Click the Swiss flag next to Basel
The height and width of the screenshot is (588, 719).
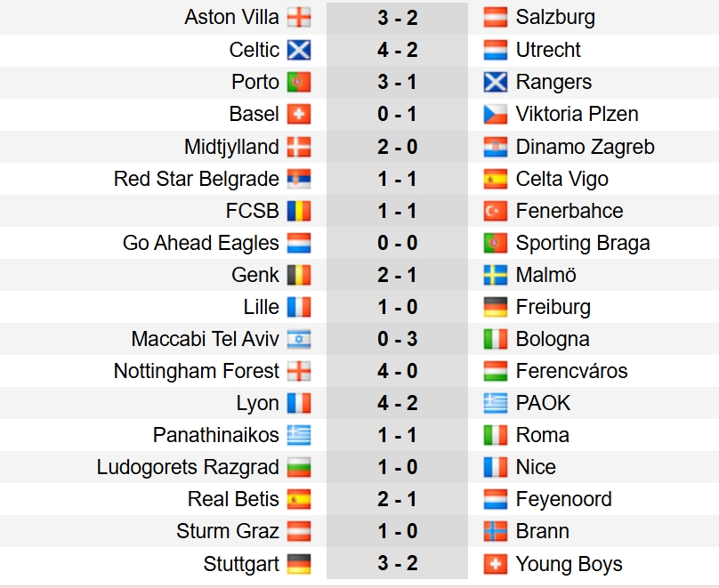click(299, 114)
